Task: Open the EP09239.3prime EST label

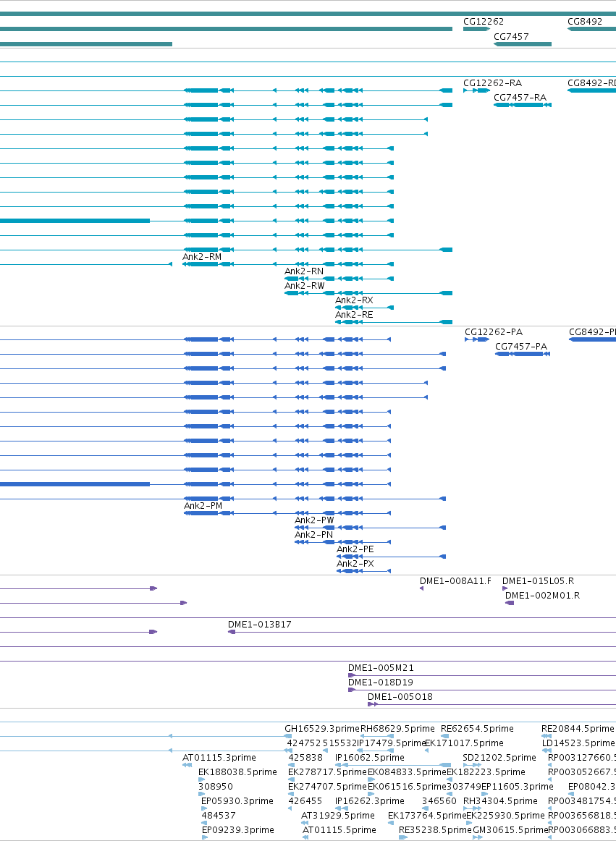Action: 237,830
